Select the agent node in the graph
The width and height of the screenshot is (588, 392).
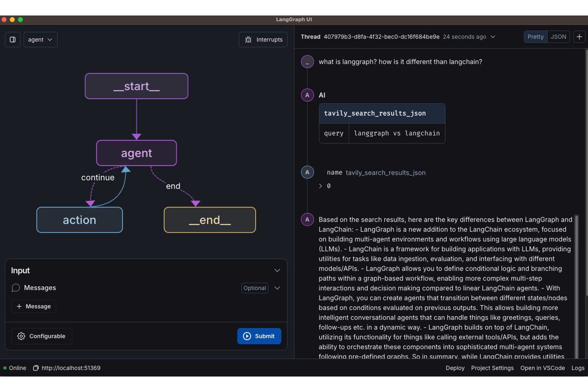click(137, 153)
